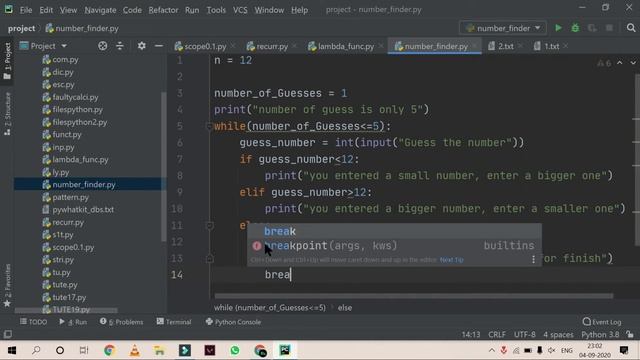Open WhatsApp on the taskbar
Viewport: 640px width, 360px height.
pos(235,350)
